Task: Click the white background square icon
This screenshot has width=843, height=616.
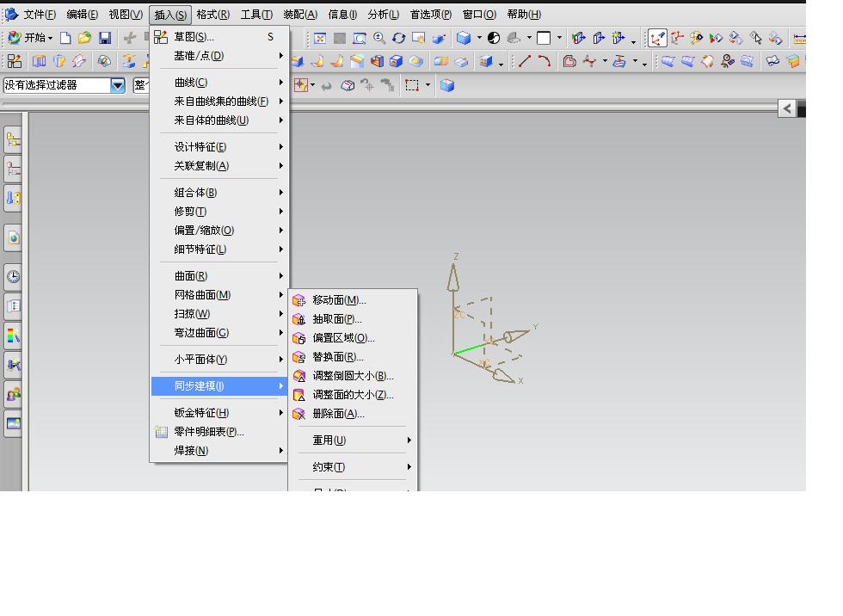Action: coord(544,38)
